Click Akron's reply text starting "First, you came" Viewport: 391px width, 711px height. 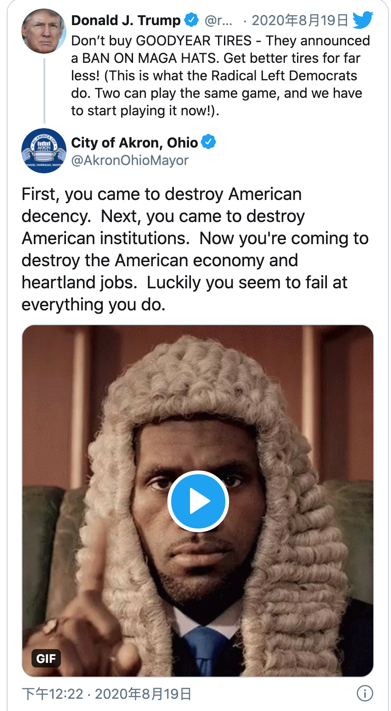pos(195,249)
